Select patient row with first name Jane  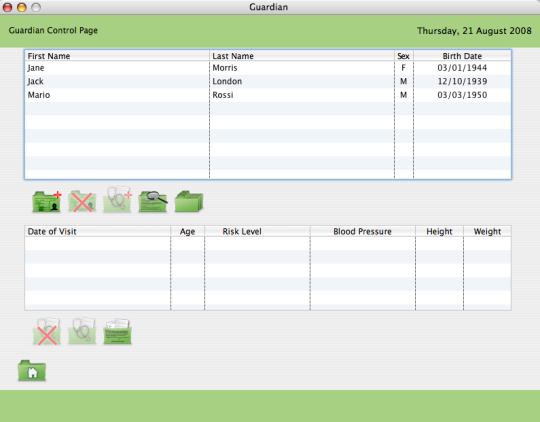(268, 68)
